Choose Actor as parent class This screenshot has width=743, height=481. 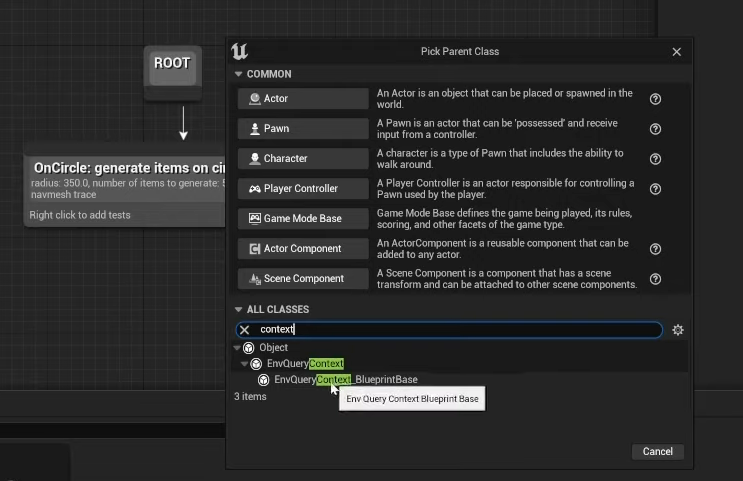click(303, 99)
